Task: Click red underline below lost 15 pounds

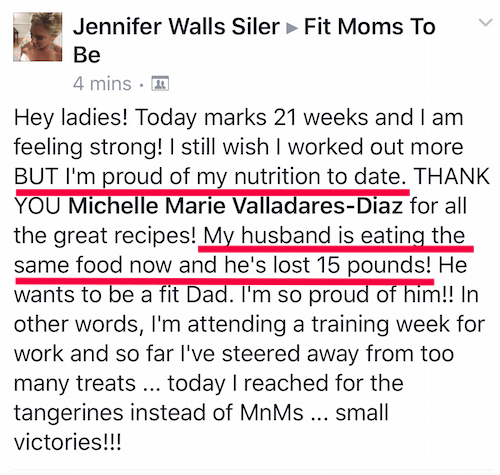Action: pos(225,281)
